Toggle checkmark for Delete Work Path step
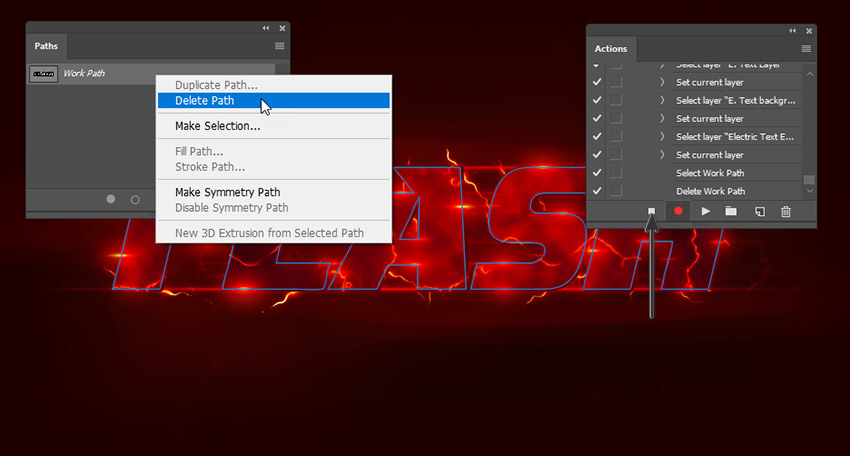 (597, 191)
